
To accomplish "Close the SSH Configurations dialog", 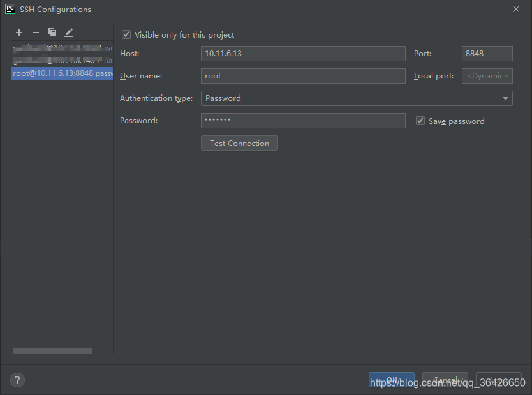I will [516, 9].
